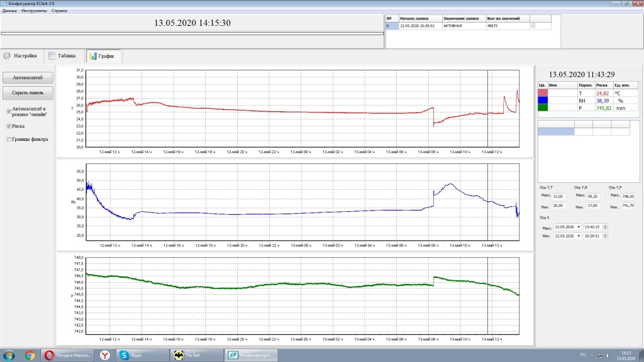
Task: Switch to Skype in the taskbar
Action: (143, 355)
